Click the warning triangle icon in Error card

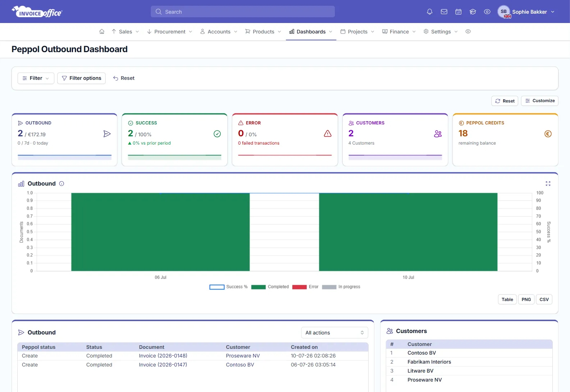[328, 134]
